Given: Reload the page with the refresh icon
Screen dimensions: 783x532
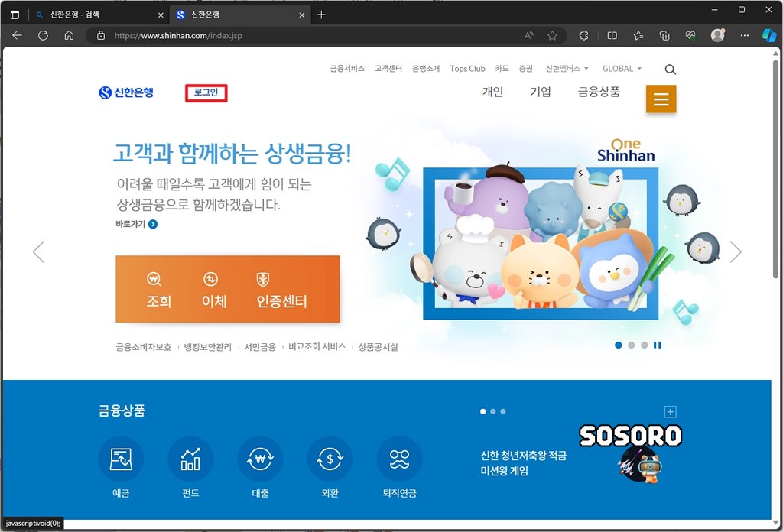Looking at the screenshot, I should pos(44,35).
